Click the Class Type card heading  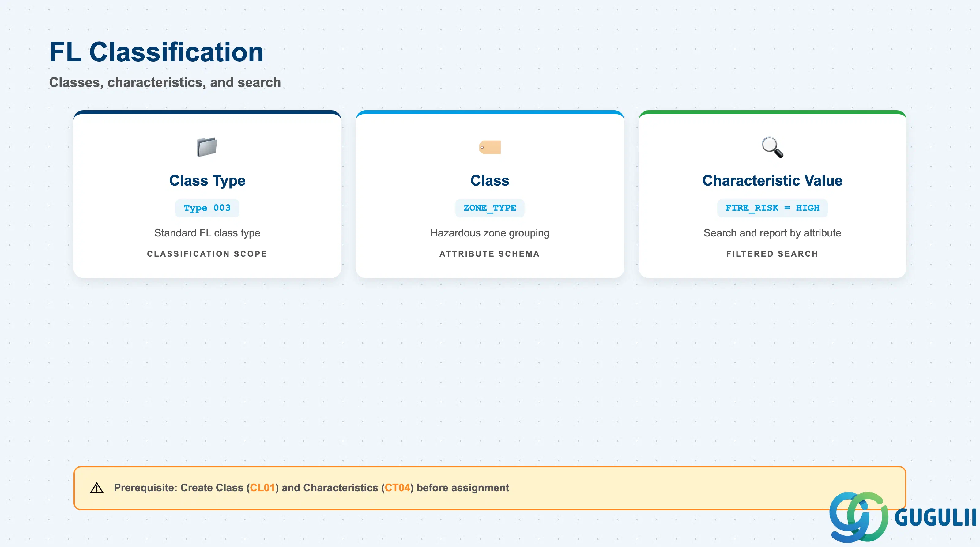pyautogui.click(x=207, y=180)
